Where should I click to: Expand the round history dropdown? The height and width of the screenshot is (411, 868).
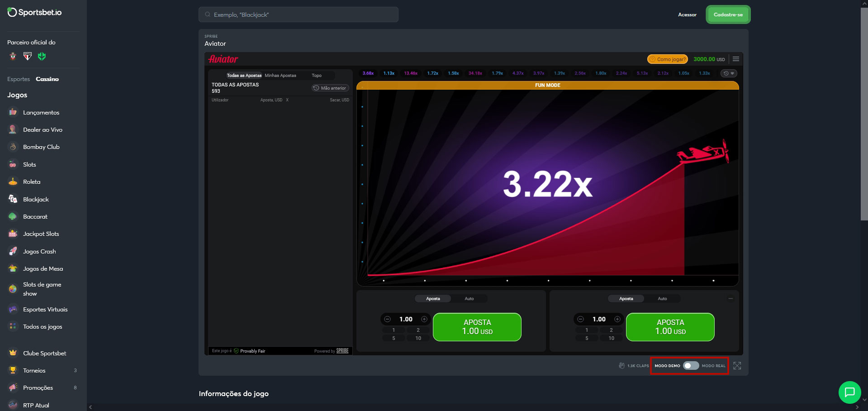(x=729, y=73)
